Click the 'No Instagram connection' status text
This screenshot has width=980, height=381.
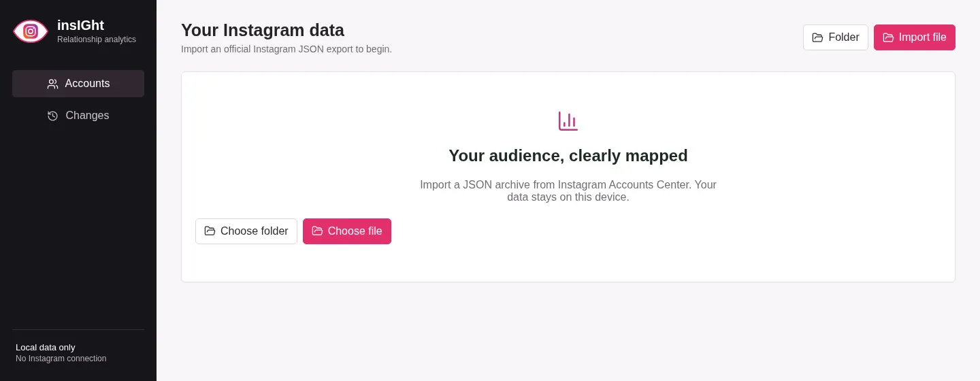coord(61,359)
